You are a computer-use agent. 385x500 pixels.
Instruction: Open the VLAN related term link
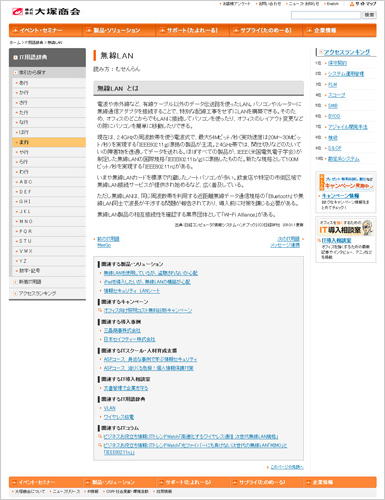(110, 408)
